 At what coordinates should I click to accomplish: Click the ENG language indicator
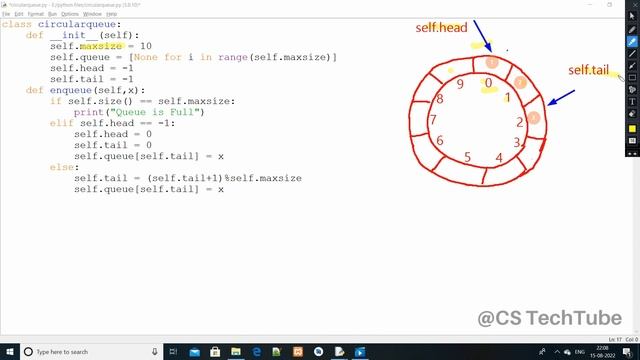580,352
